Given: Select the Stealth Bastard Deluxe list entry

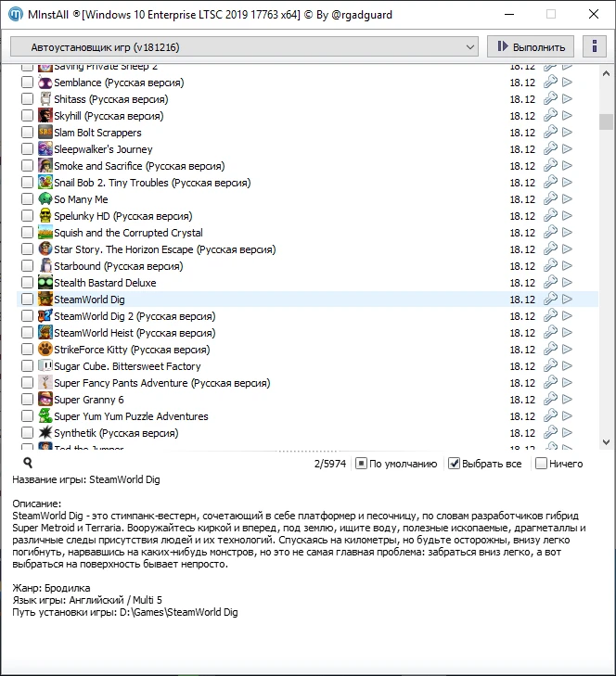Looking at the screenshot, I should (x=105, y=283).
